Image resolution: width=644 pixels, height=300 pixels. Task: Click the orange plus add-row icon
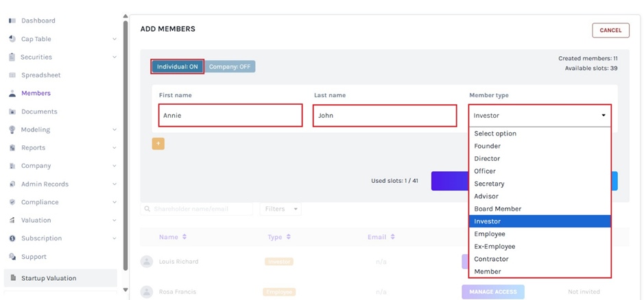158,144
